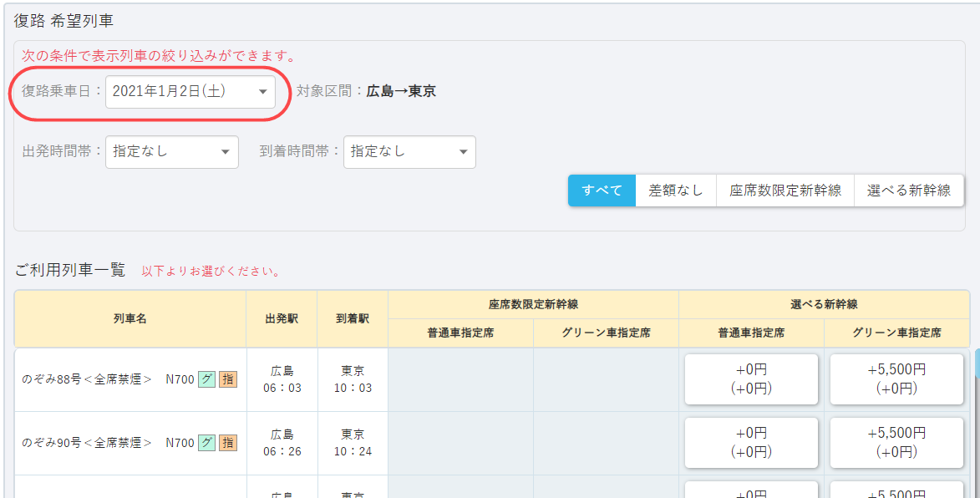Image resolution: width=980 pixels, height=498 pixels.
Task: Choose のぞみ88号 グリーン車指定席 +5,500円 fare
Action: [897, 379]
